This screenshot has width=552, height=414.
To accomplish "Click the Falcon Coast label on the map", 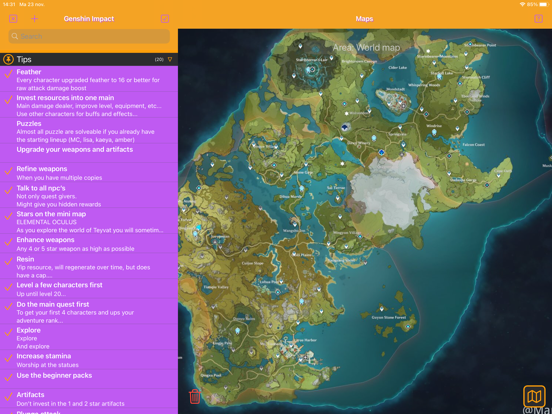I will [473, 145].
